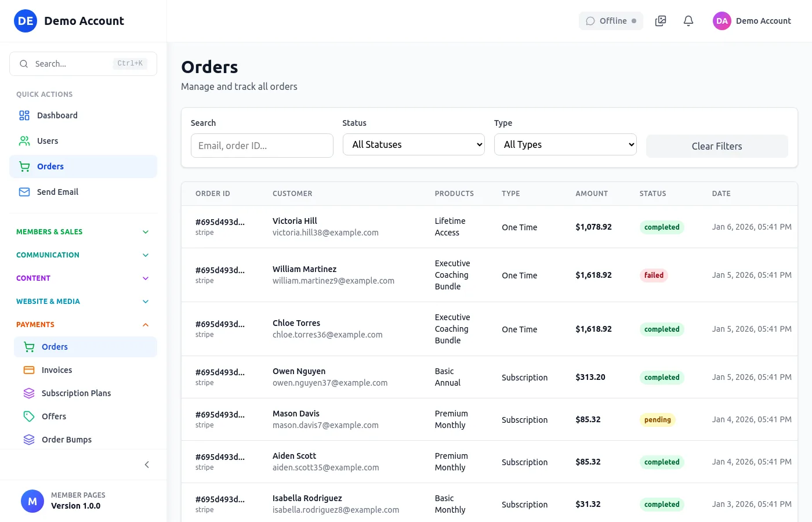Open the All Types dropdown
The width and height of the screenshot is (812, 522).
coord(565,144)
